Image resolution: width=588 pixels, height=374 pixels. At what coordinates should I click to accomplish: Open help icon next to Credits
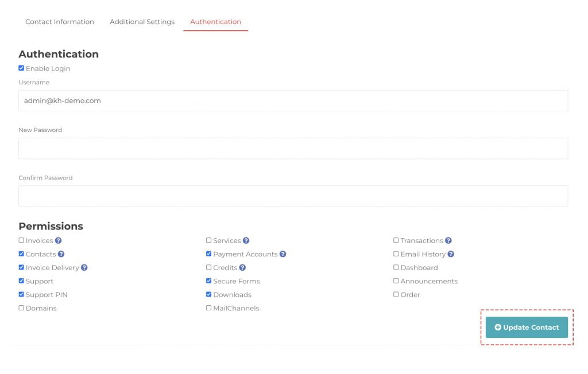(243, 267)
